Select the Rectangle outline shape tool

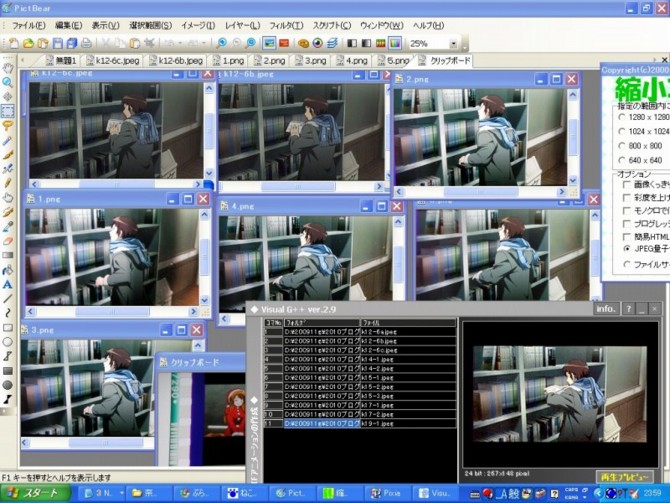8,328
